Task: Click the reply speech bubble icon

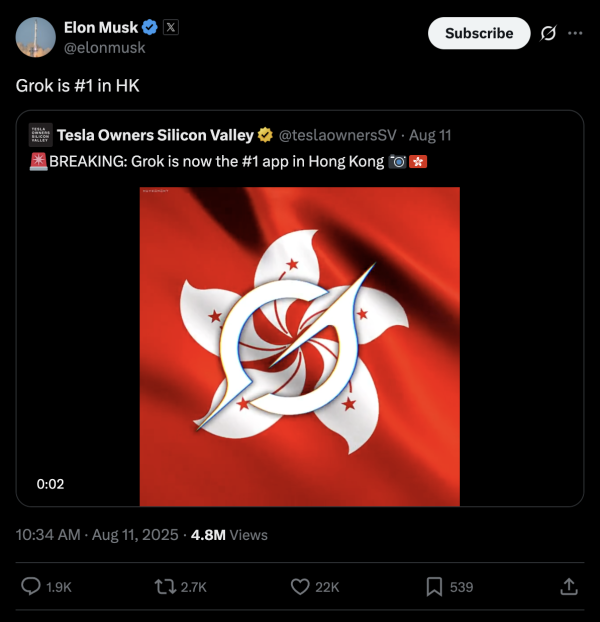Action: coord(31,587)
